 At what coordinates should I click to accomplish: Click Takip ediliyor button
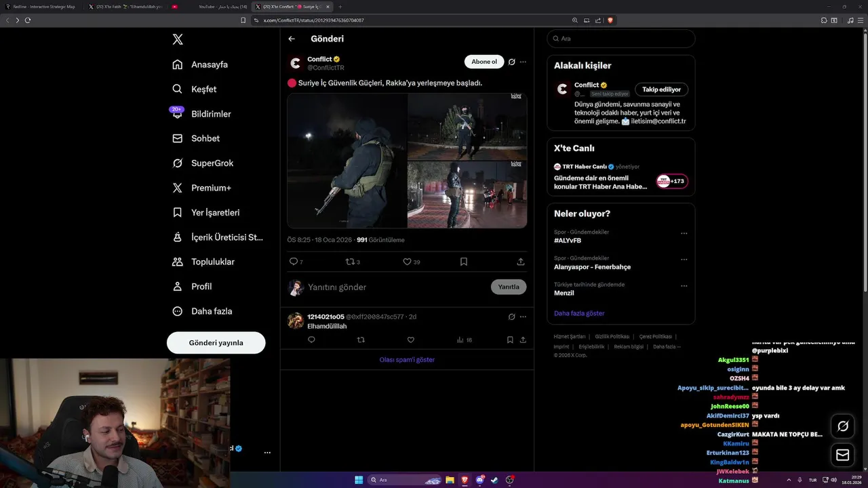662,89
